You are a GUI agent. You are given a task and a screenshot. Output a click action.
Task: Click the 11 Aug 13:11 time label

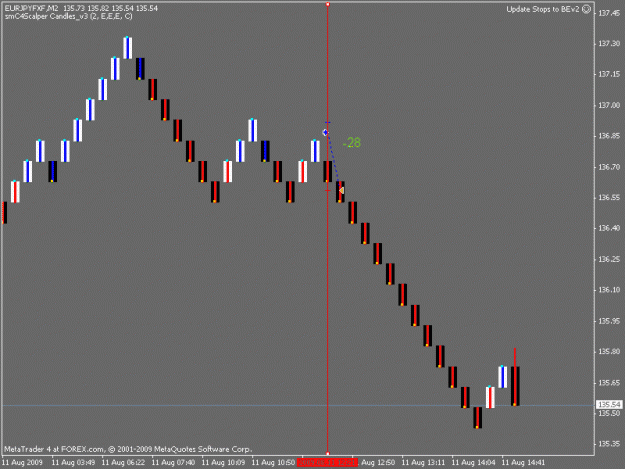coord(423,463)
